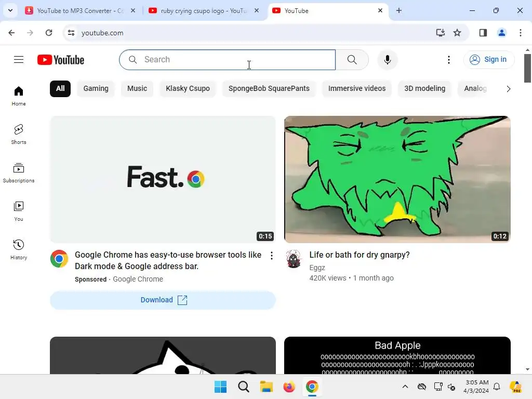Focus the YouTube search field

click(228, 60)
